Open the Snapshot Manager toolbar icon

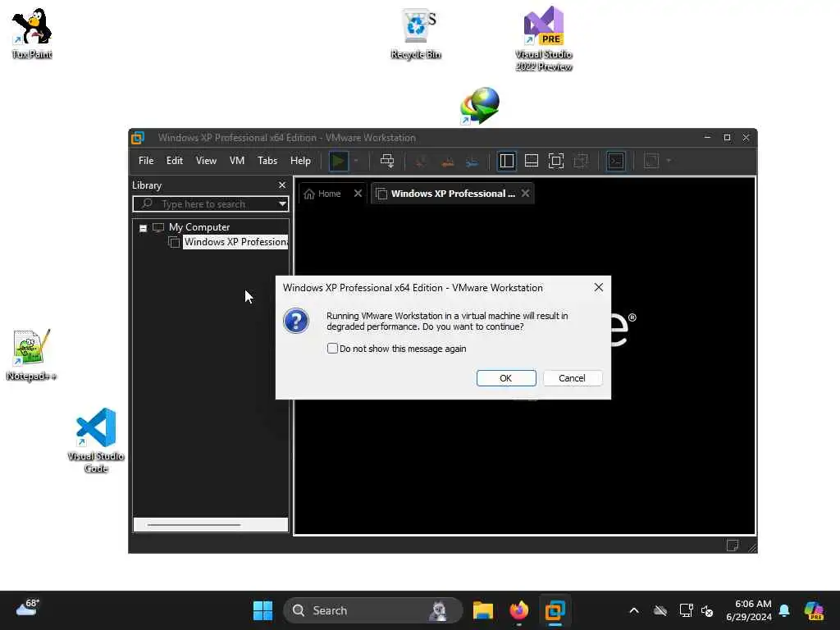pyautogui.click(x=472, y=162)
